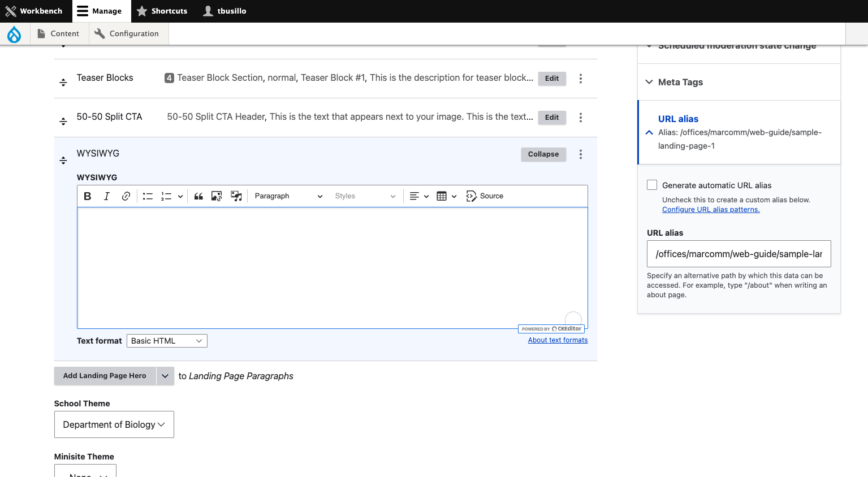Grab the 50-50 Split CTA drag handle
Image resolution: width=868 pixels, height=477 pixels.
click(63, 122)
